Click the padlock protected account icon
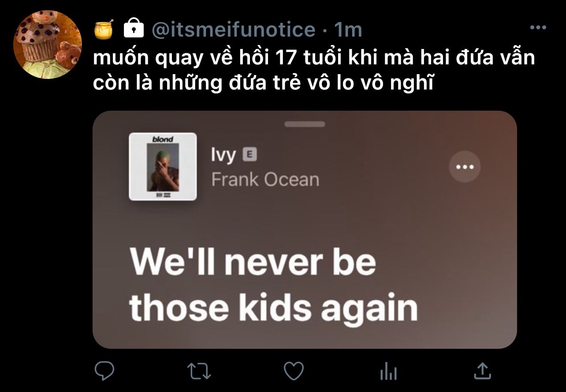Image resolution: width=566 pixels, height=392 pixels. tap(134, 28)
